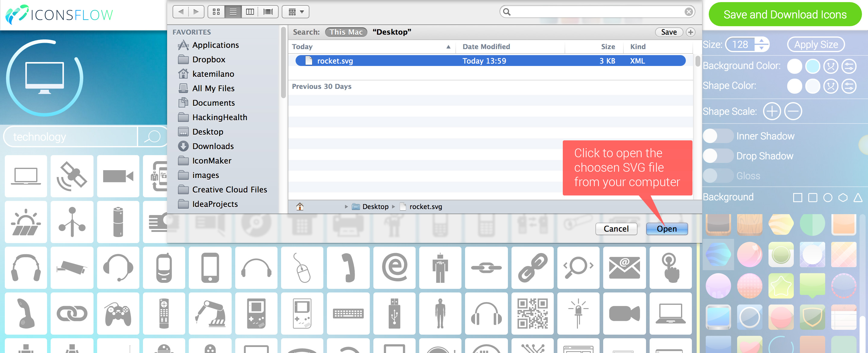Decrease shape scale with the minus icon

[x=793, y=111]
